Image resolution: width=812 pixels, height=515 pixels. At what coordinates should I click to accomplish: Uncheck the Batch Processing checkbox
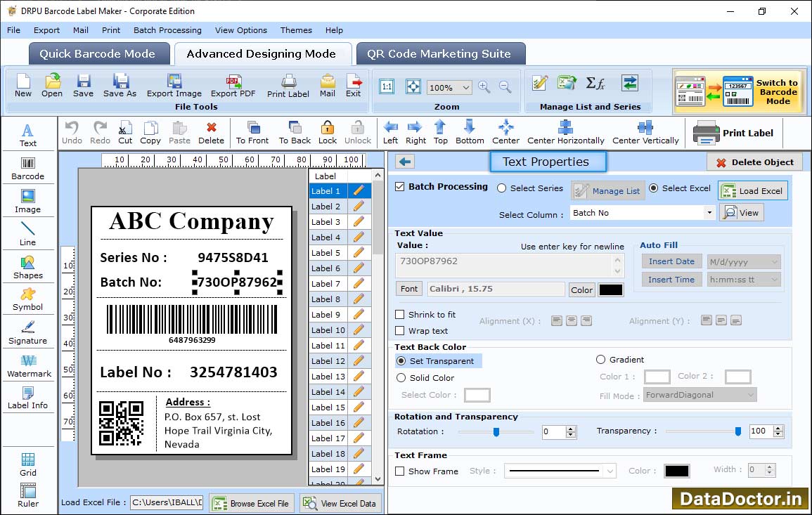[x=400, y=186]
